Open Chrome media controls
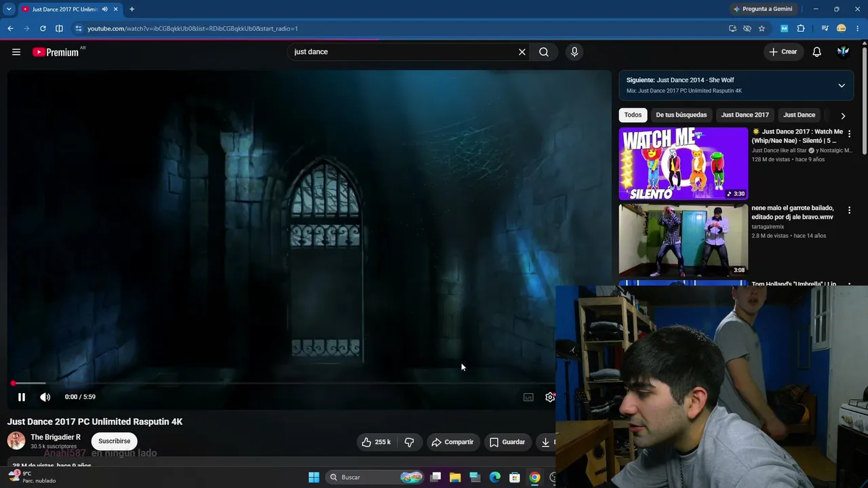Image resolution: width=868 pixels, height=488 pixels. pyautogui.click(x=825, y=28)
